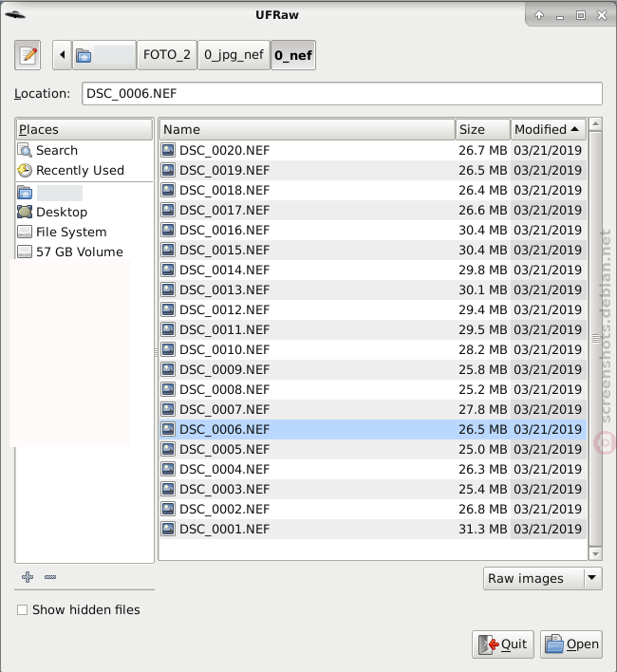Viewport: 617px width, 672px height.
Task: Click the window shade up-arrow button
Action: click(x=539, y=15)
